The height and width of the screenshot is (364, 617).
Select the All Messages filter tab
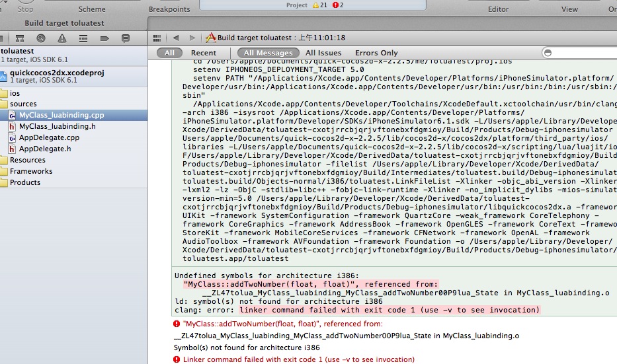tap(268, 53)
